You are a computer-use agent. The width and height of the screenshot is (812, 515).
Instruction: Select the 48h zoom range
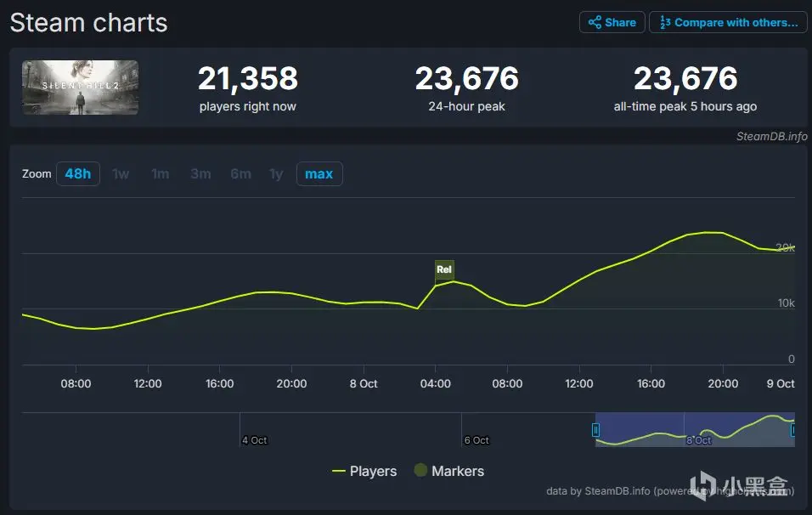pos(77,173)
